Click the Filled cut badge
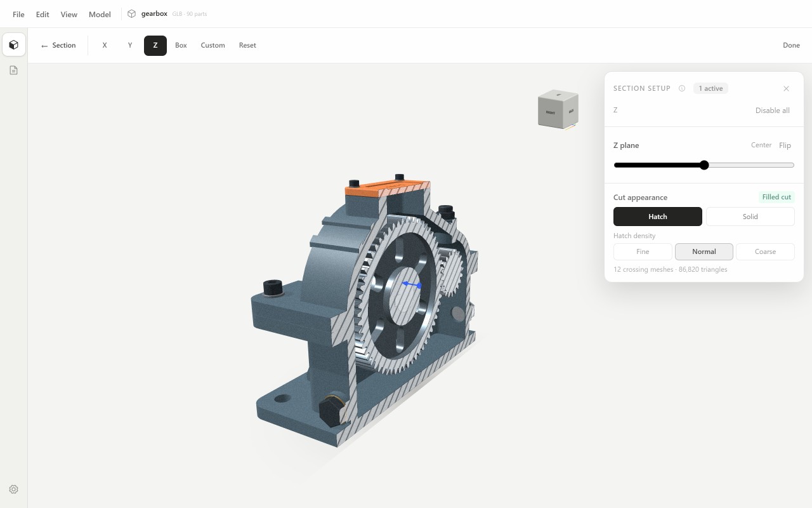 click(776, 197)
